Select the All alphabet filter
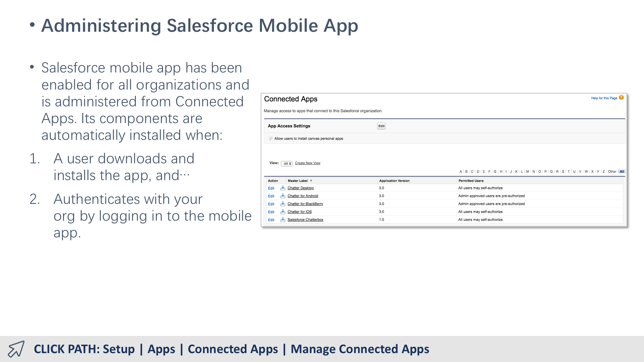The image size is (644, 362). [622, 172]
